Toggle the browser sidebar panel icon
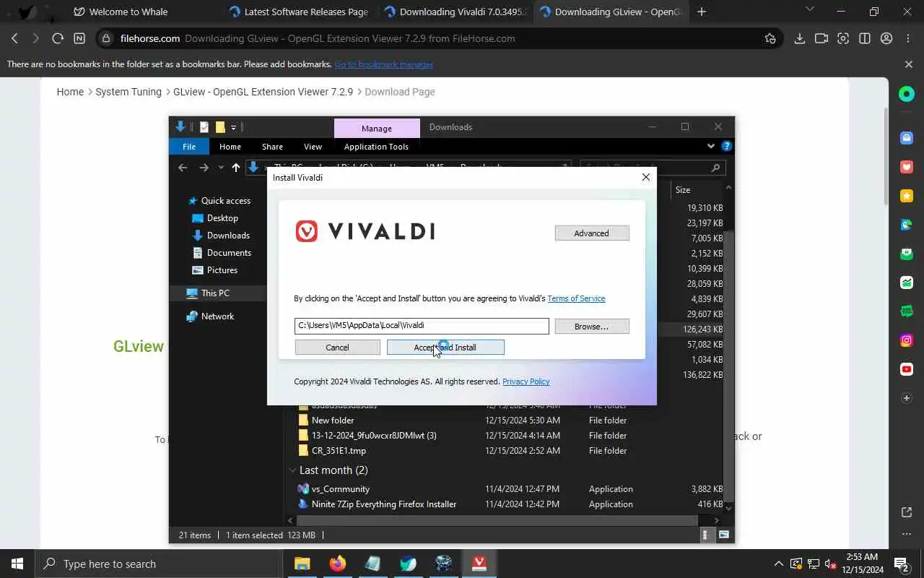This screenshot has height=578, width=924. [x=865, y=38]
